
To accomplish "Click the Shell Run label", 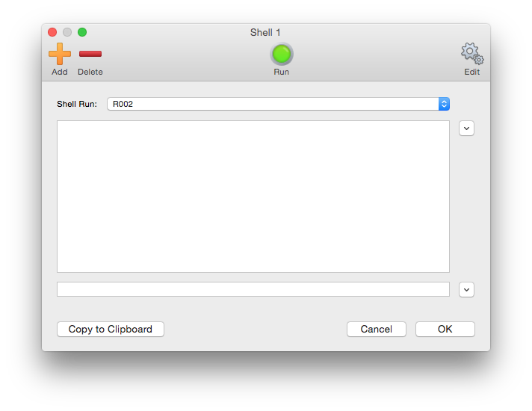I will [x=77, y=104].
